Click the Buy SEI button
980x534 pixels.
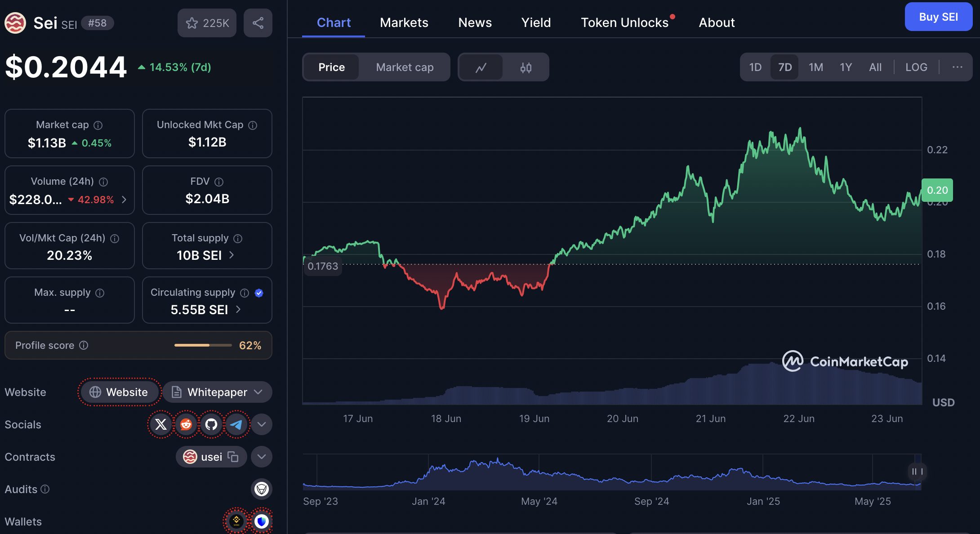click(x=938, y=17)
